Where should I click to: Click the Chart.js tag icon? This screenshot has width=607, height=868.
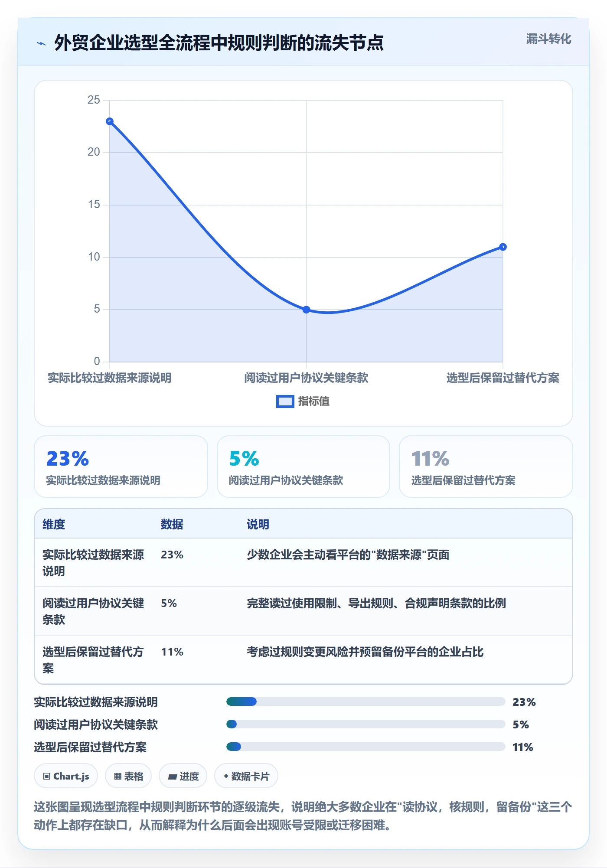pyautogui.click(x=47, y=777)
